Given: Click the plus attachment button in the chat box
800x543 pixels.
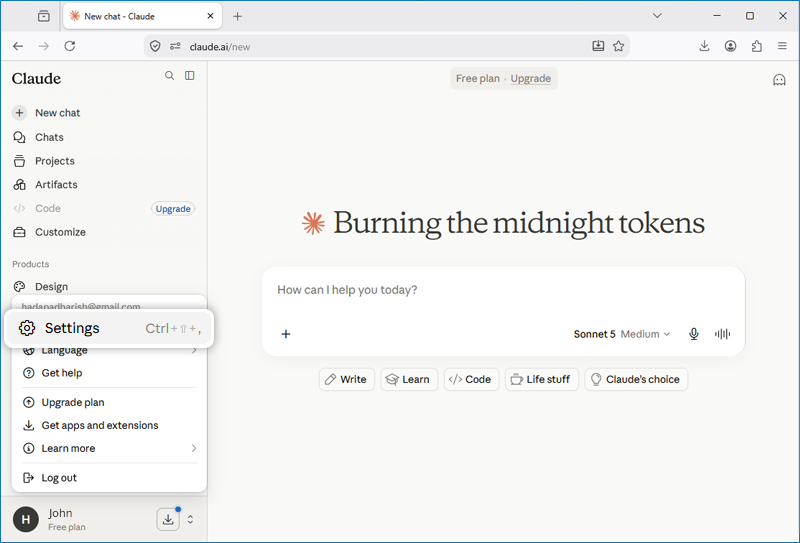Looking at the screenshot, I should pyautogui.click(x=286, y=334).
